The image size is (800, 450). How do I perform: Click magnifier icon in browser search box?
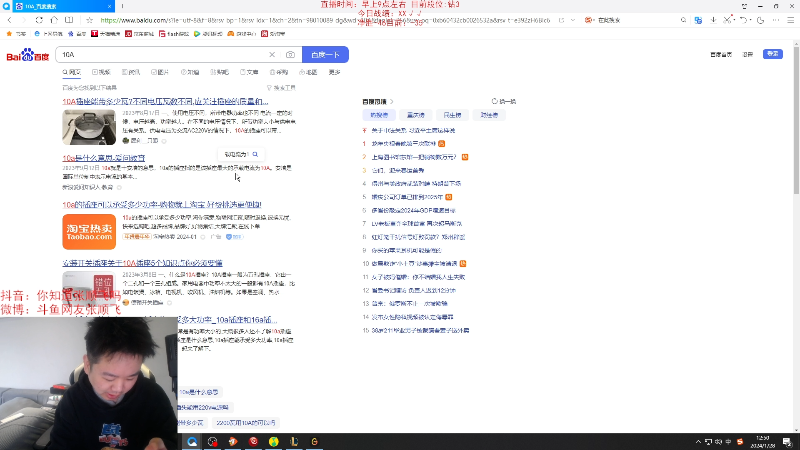coord(683,20)
